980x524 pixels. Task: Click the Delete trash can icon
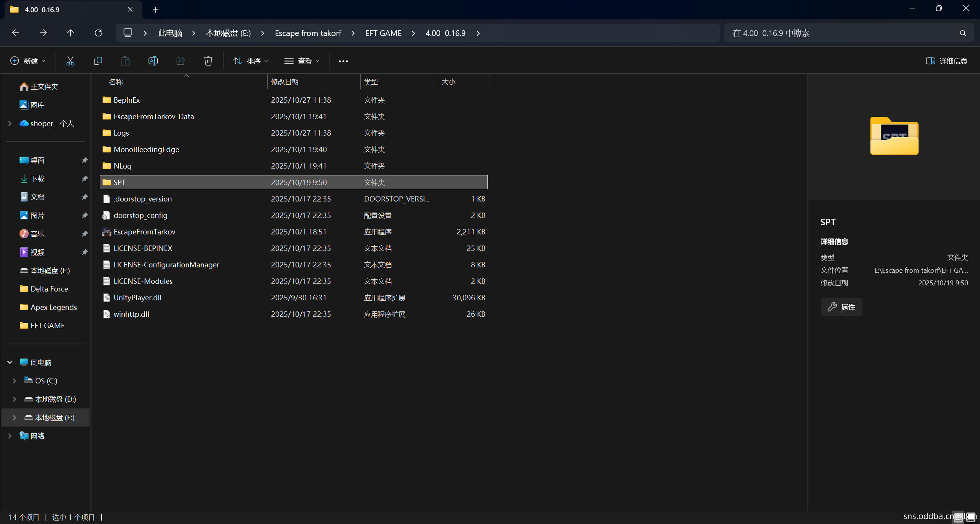coord(208,61)
